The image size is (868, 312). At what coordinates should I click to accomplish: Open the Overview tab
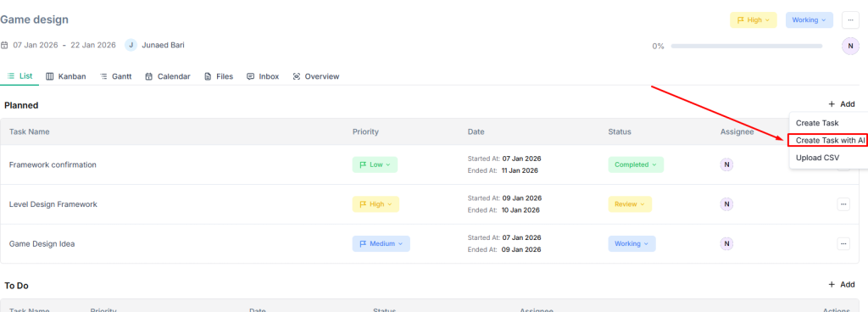(315, 76)
